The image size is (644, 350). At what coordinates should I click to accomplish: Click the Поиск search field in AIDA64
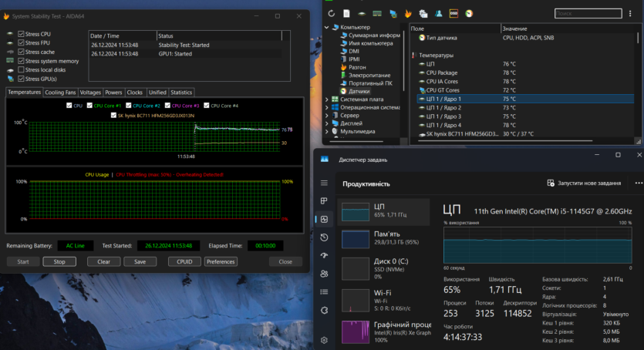point(588,14)
